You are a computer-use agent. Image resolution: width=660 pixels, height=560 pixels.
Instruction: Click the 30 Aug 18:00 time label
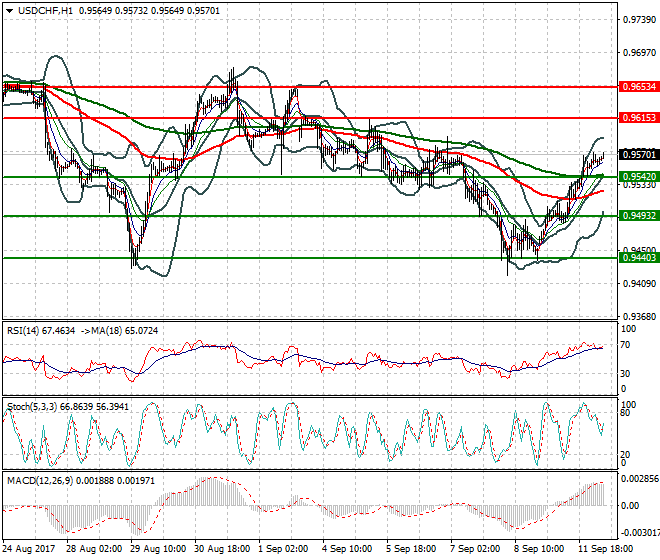[x=222, y=549]
